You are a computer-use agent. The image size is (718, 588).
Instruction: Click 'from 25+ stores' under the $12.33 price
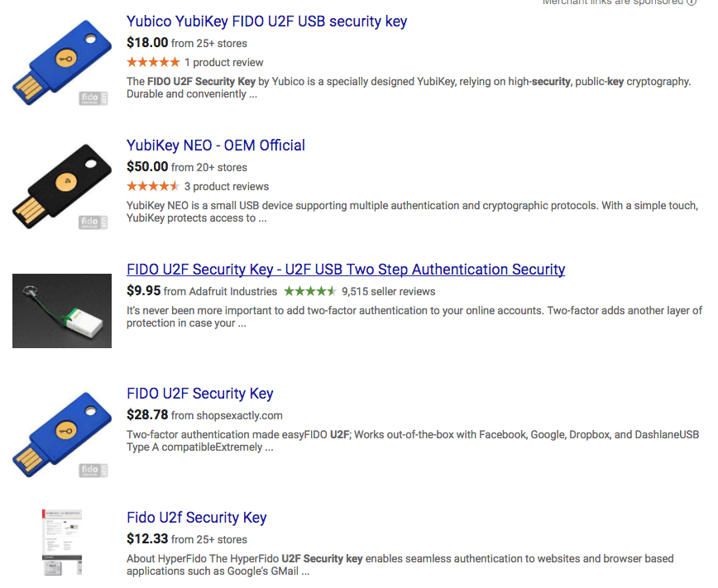[209, 539]
